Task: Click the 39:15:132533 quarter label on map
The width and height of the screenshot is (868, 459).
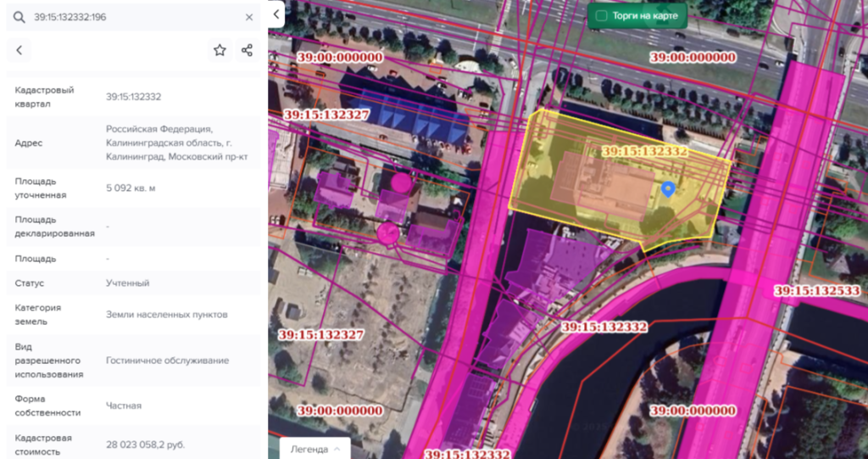Action: point(816,290)
